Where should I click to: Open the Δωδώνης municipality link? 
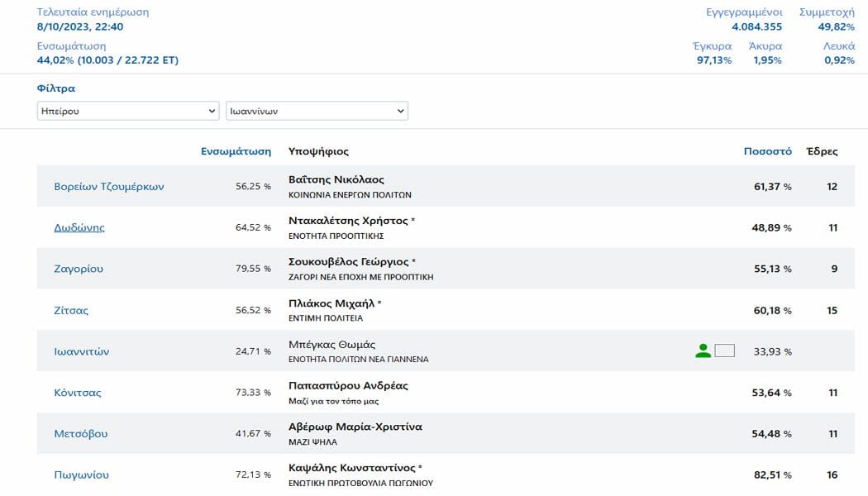point(79,227)
